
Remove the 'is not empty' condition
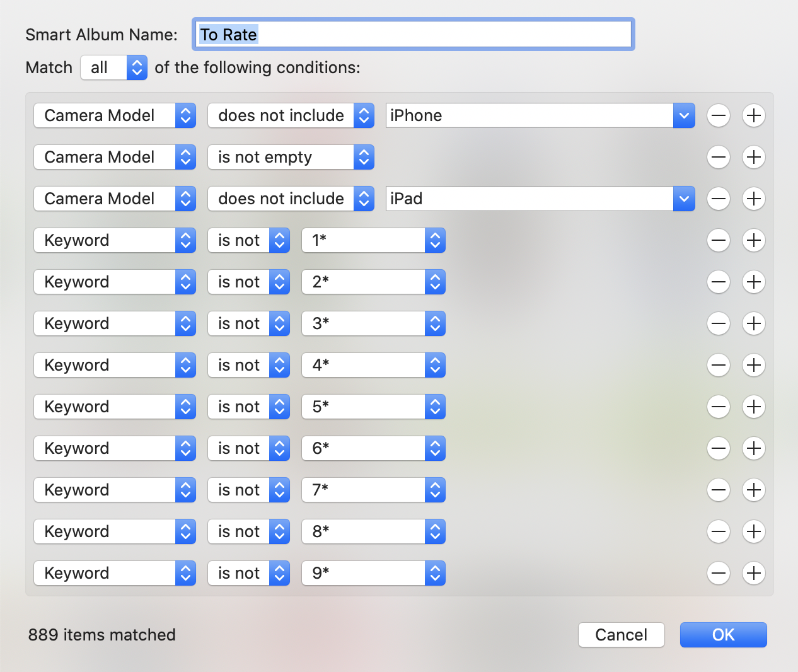tap(719, 157)
